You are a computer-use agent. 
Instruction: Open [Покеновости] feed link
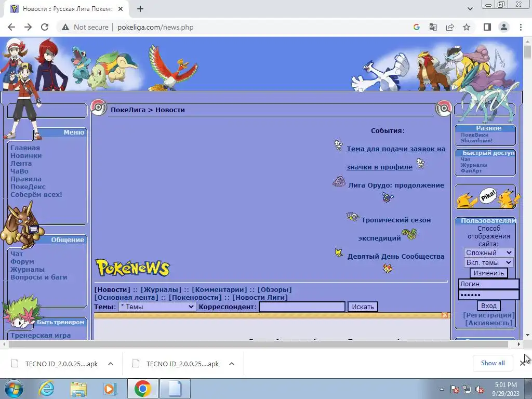pos(195,298)
